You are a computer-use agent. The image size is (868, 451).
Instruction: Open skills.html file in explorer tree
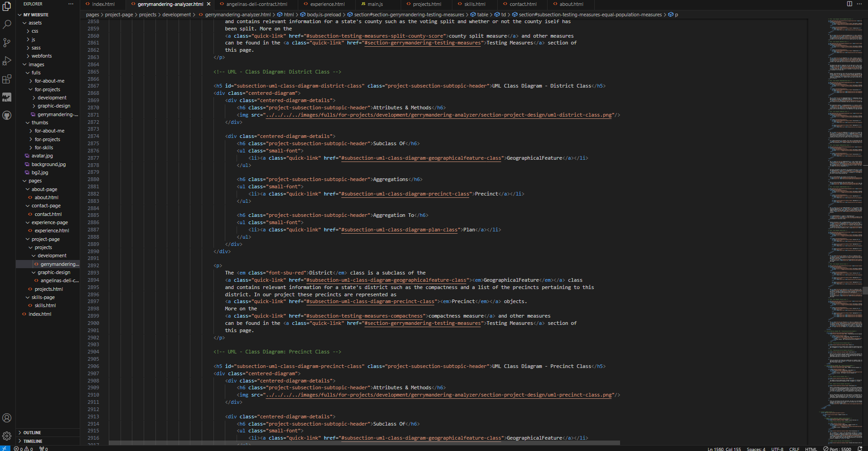click(45, 306)
